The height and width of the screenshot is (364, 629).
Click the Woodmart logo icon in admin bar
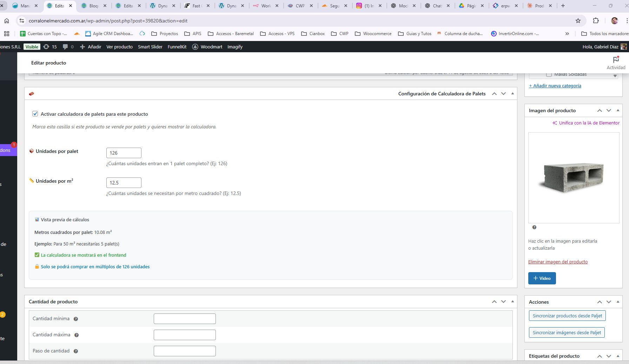tap(195, 47)
